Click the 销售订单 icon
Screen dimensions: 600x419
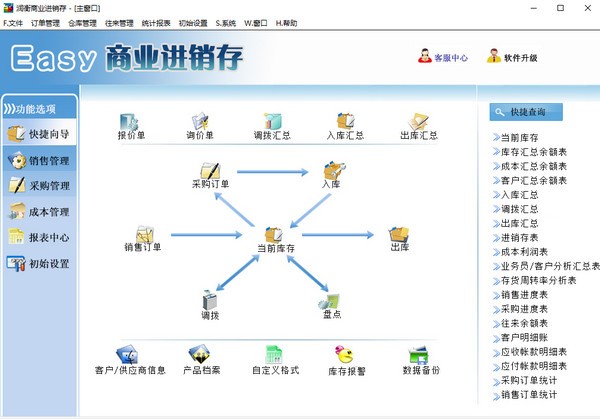point(143,239)
